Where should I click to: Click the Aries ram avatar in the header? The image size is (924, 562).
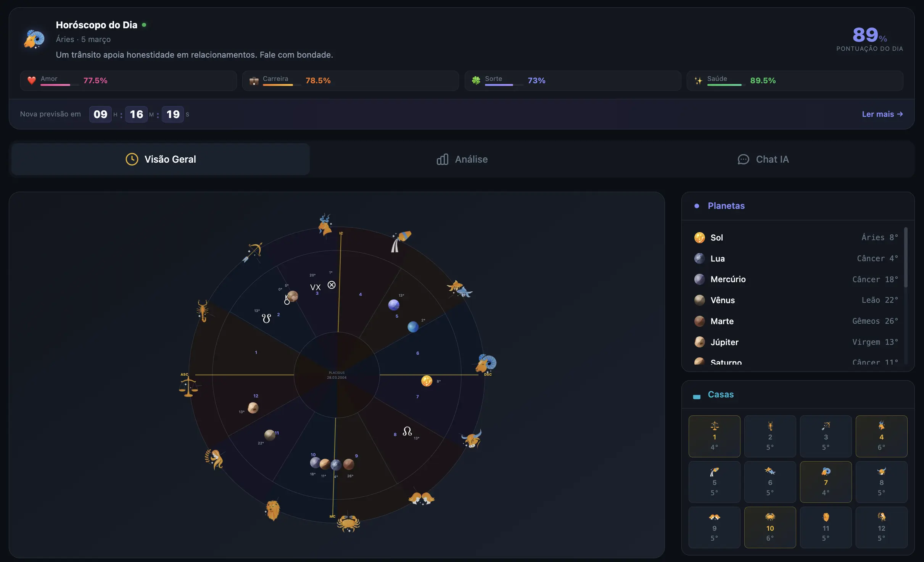(34, 39)
